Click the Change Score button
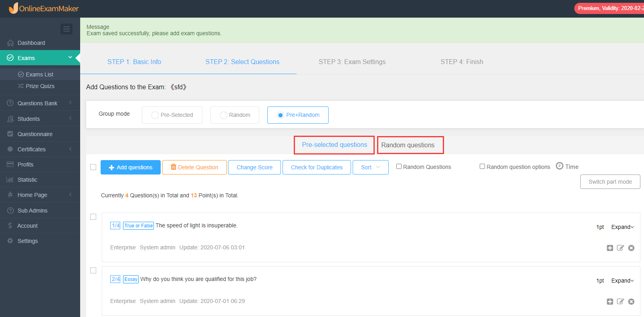This screenshot has height=317, width=644. [254, 167]
